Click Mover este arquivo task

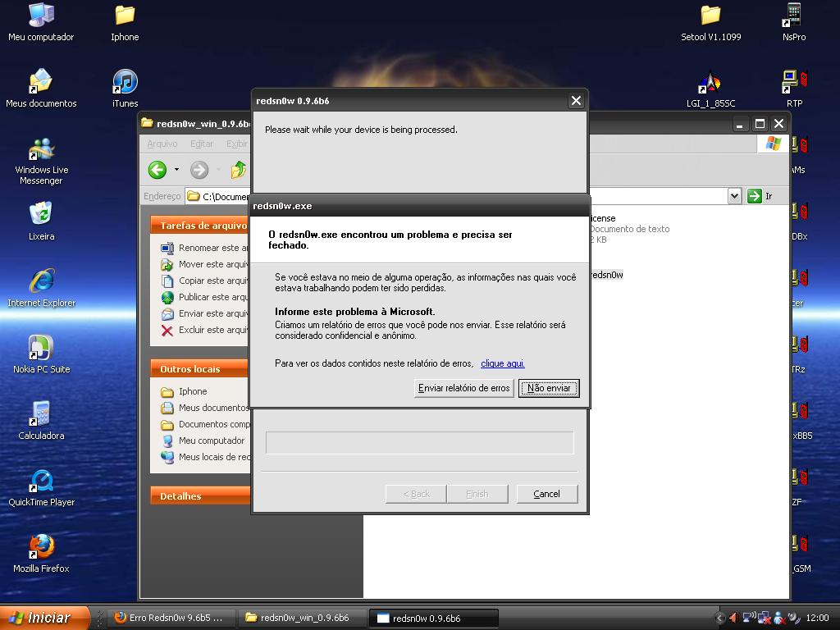205,264
